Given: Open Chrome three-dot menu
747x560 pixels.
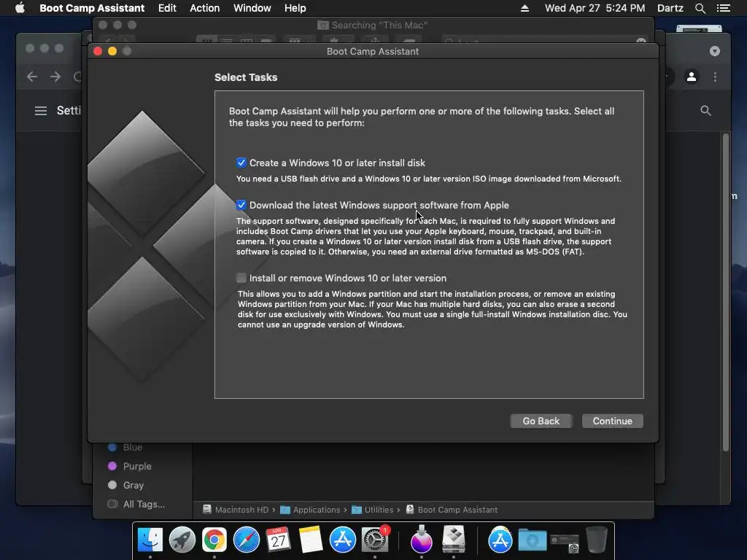Looking at the screenshot, I should 715,77.
